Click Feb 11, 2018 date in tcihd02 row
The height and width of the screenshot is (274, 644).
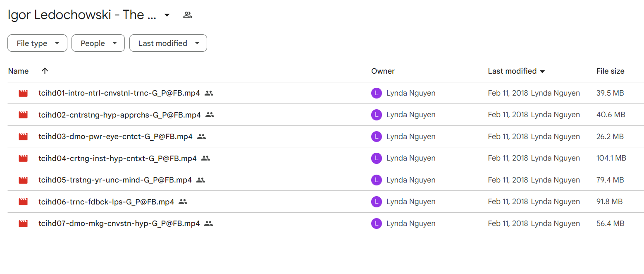click(508, 115)
